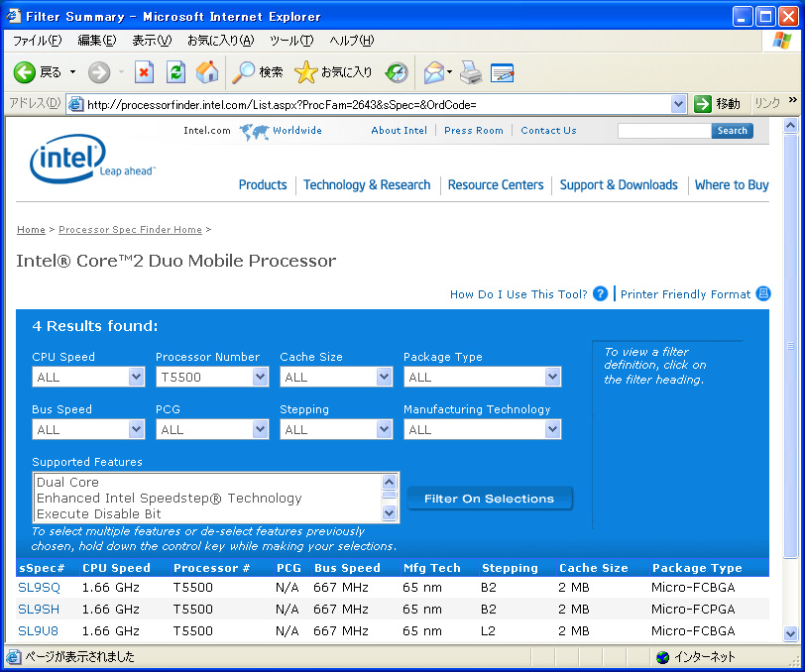Click the Back arrow toolbar icon
The height and width of the screenshot is (672, 805).
point(25,72)
